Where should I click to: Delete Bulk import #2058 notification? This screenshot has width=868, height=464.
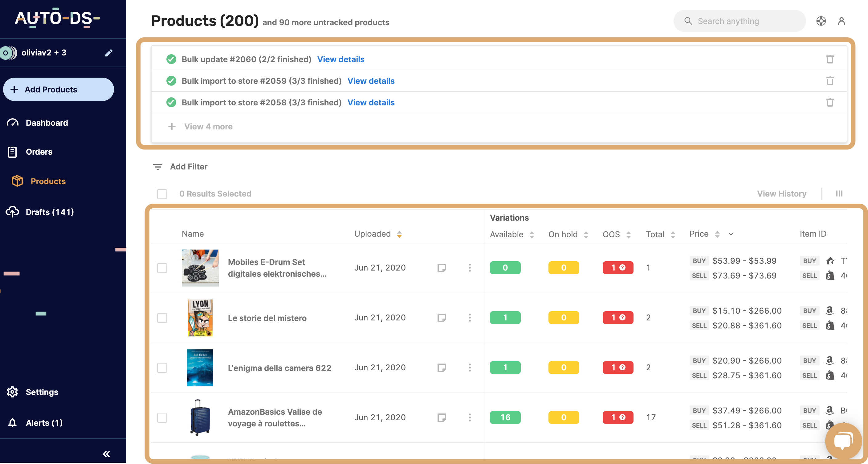click(829, 102)
